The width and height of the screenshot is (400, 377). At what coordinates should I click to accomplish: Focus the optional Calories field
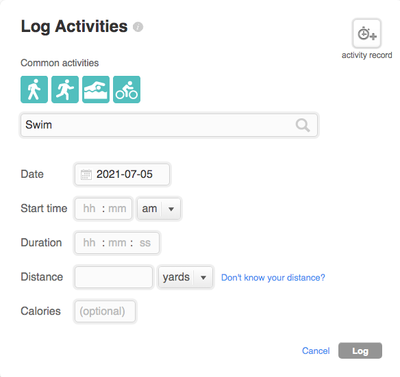tap(105, 311)
